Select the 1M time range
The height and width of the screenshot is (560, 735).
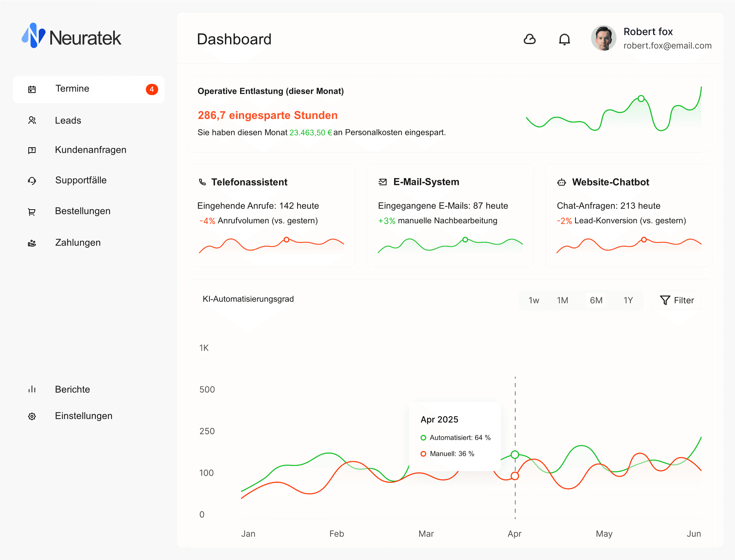coord(562,300)
